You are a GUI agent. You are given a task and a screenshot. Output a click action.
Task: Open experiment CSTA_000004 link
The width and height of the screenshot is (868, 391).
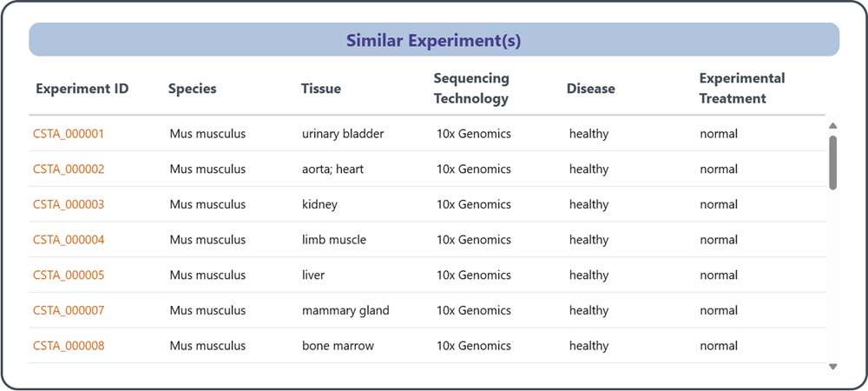(x=69, y=240)
